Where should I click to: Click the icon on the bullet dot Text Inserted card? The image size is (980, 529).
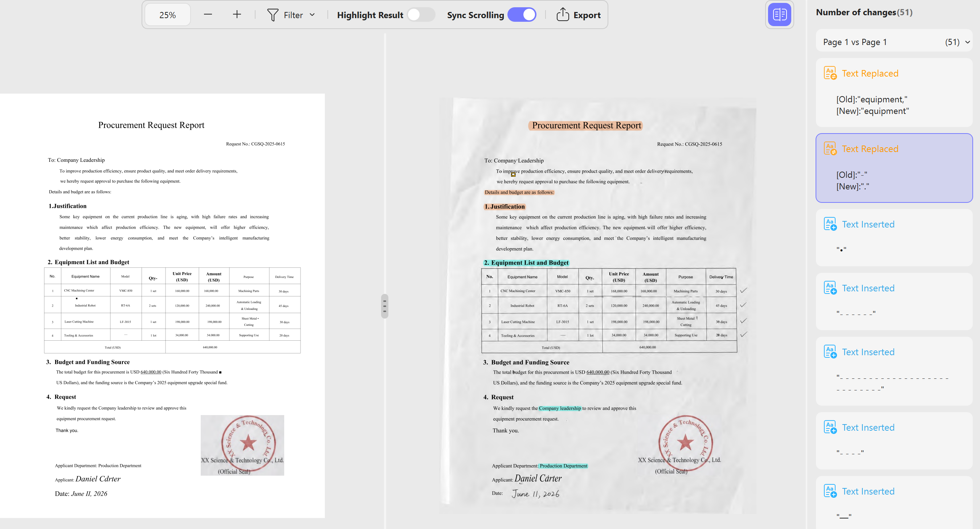click(x=830, y=224)
